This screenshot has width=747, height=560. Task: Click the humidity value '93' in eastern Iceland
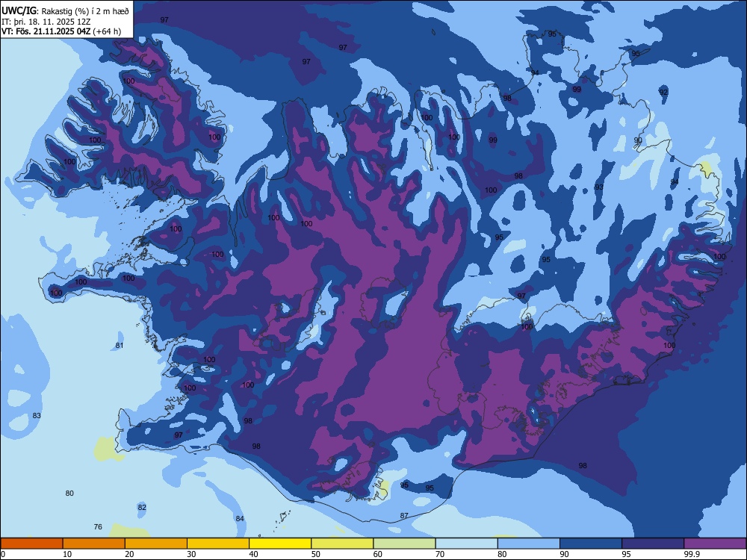[x=599, y=187]
